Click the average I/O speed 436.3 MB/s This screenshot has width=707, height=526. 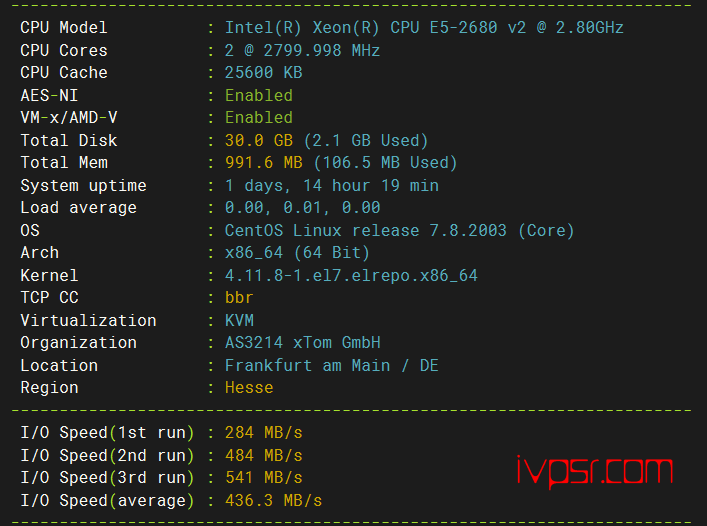[x=273, y=501]
